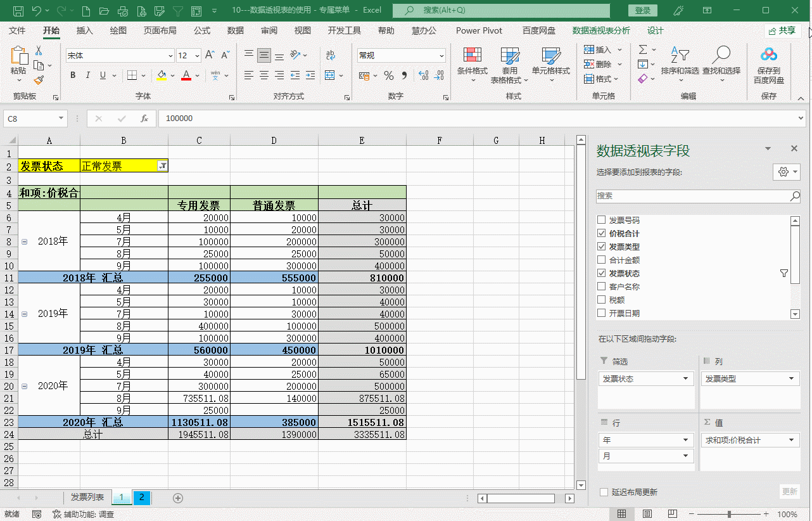Click Decrease Font Size icon
812x521 pixels.
[x=225, y=56]
